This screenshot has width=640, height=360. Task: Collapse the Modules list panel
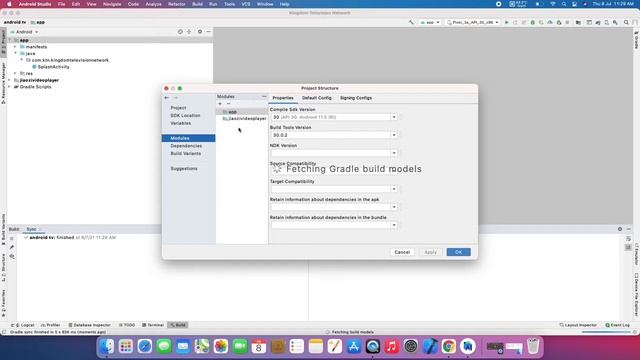[x=264, y=97]
